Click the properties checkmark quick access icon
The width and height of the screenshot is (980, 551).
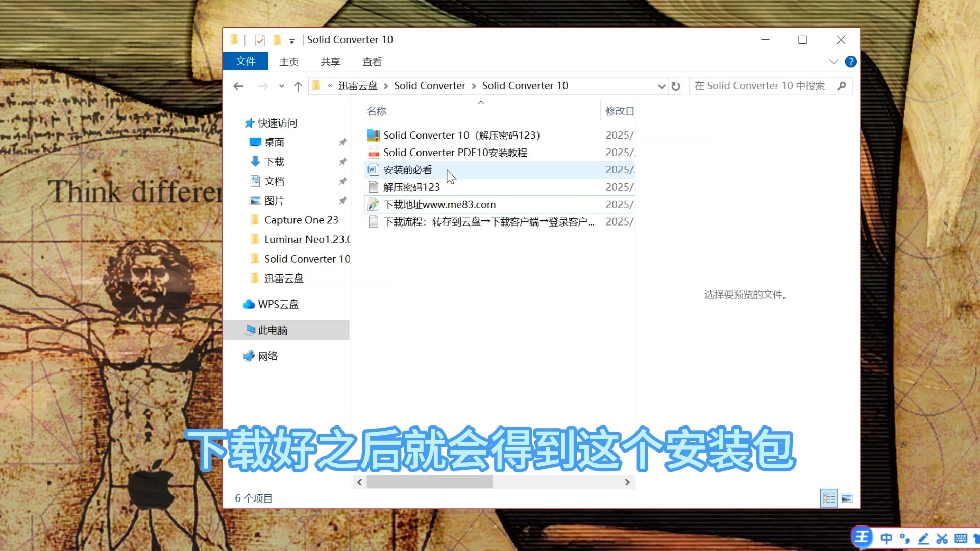260,40
